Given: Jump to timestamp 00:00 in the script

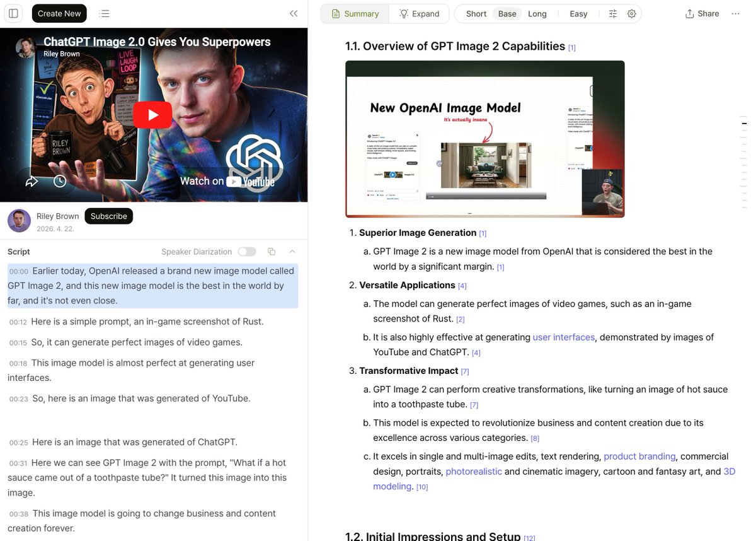Looking at the screenshot, I should [x=19, y=272].
